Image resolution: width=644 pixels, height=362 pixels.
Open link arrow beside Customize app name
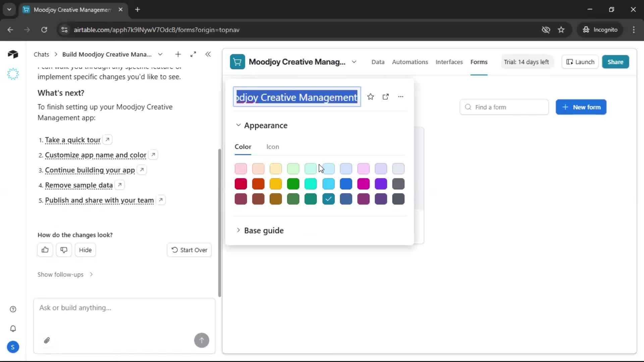coord(153,155)
